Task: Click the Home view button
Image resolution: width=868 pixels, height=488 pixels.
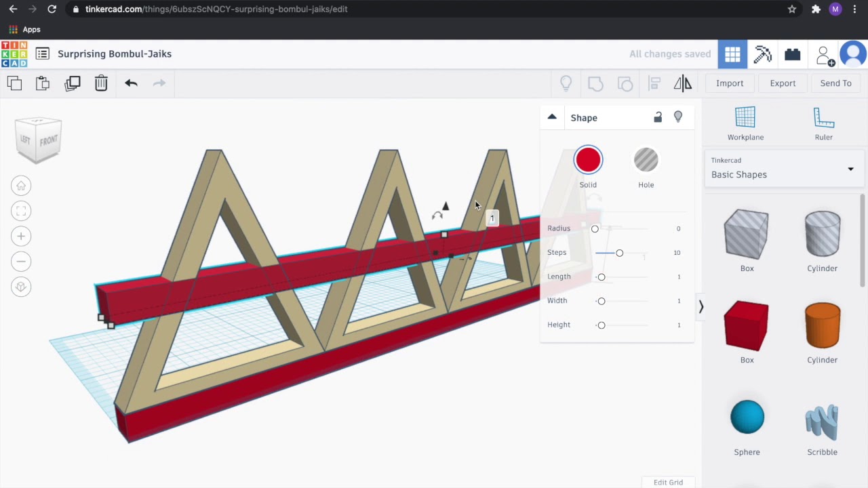Action: [21, 186]
